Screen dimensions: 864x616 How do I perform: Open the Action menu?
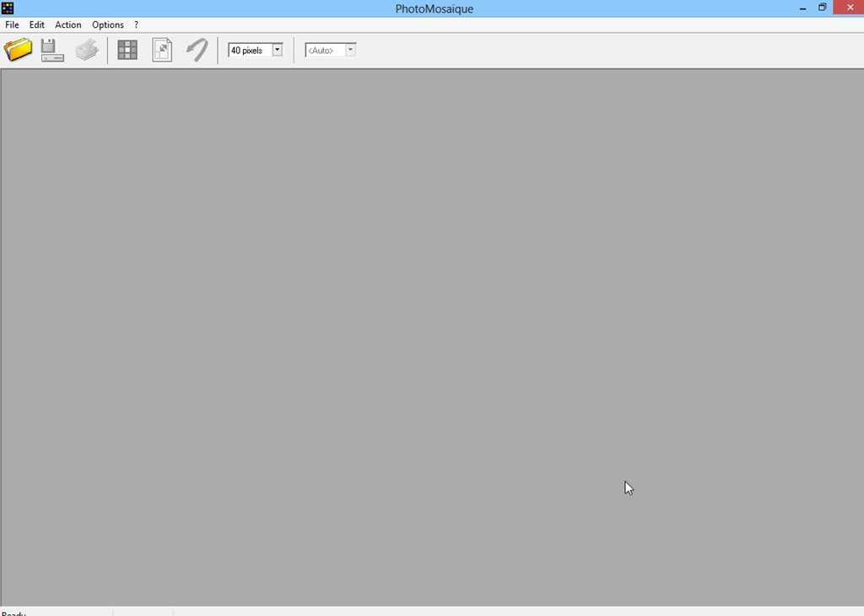pos(68,24)
